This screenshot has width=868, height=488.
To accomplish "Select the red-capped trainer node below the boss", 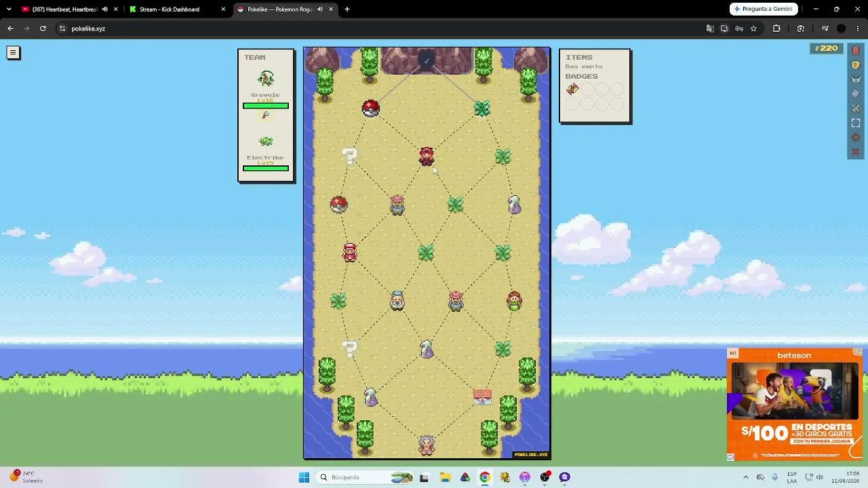I will click(427, 157).
